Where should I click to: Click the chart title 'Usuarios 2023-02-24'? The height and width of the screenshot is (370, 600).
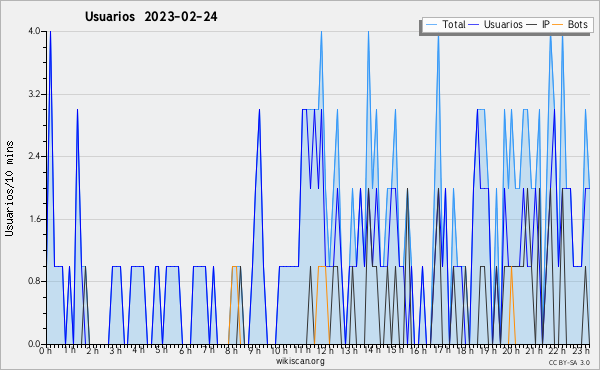[x=151, y=17]
